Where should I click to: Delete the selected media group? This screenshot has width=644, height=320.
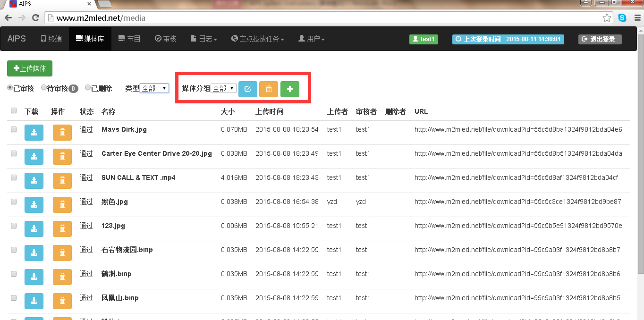click(x=269, y=89)
